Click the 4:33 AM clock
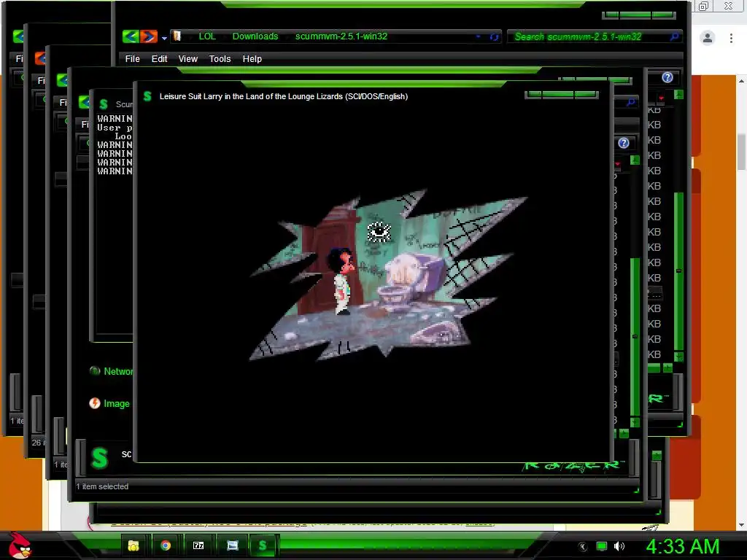The image size is (747, 560). (683, 546)
